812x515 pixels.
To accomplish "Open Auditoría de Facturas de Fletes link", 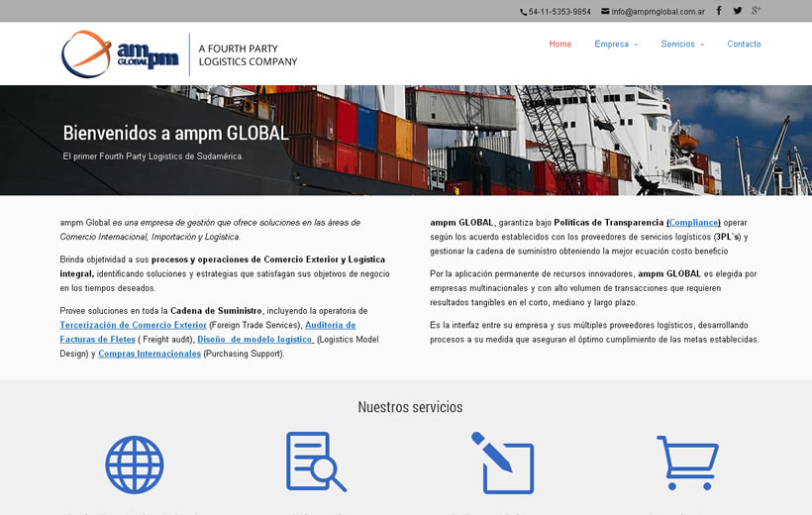I will [331, 325].
